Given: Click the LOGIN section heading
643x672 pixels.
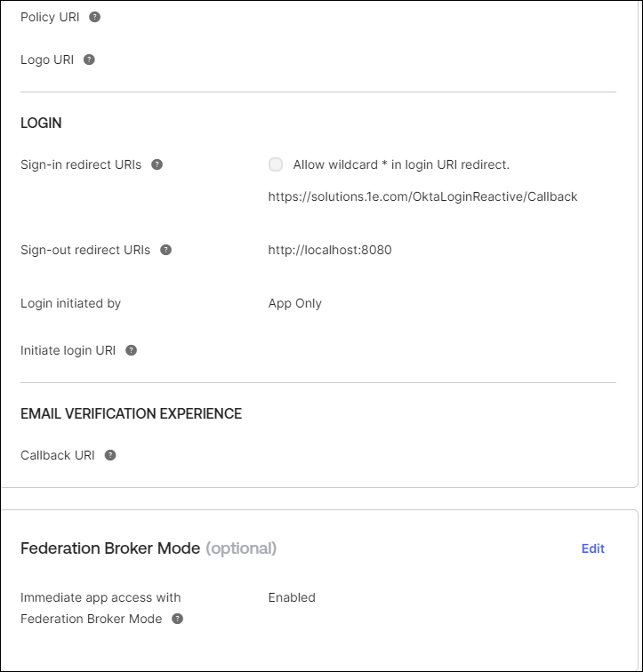Looking at the screenshot, I should (41, 123).
